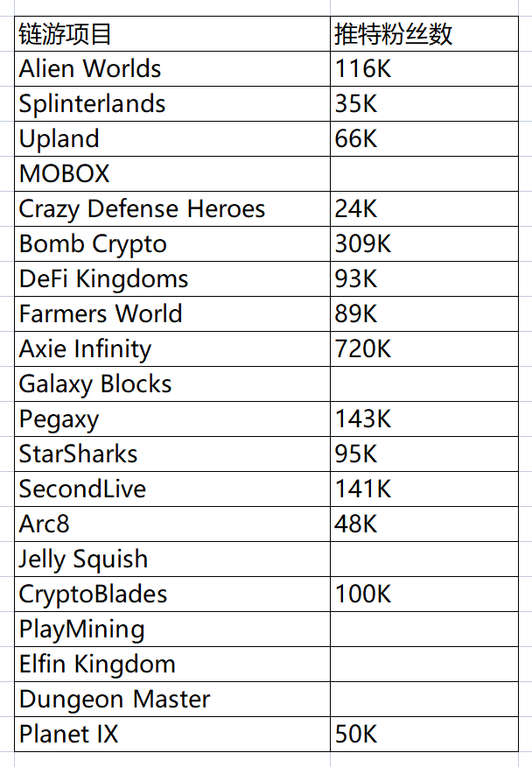
Task: Select the Alien Worlds cell
Action: click(x=172, y=69)
